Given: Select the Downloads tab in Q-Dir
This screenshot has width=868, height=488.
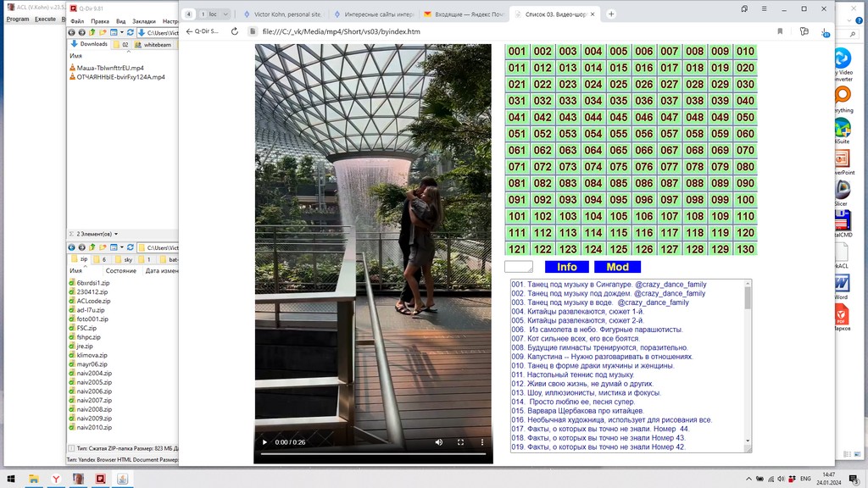Looking at the screenshot, I should tap(90, 44).
